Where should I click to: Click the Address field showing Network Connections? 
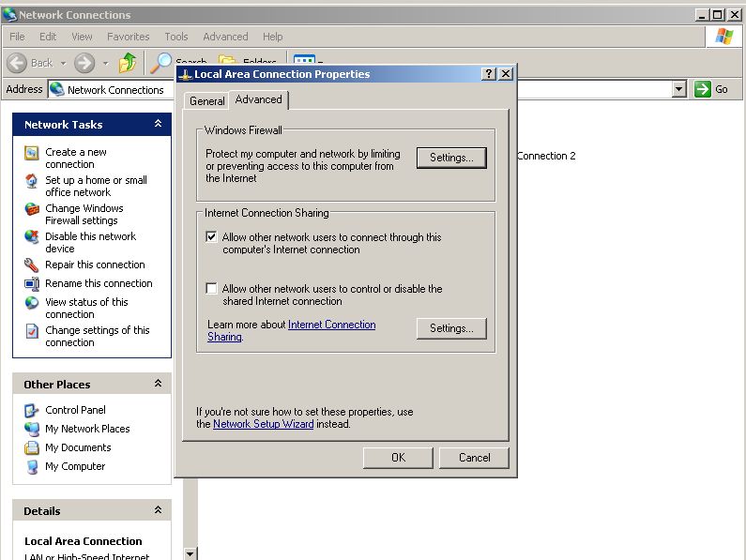359,89
